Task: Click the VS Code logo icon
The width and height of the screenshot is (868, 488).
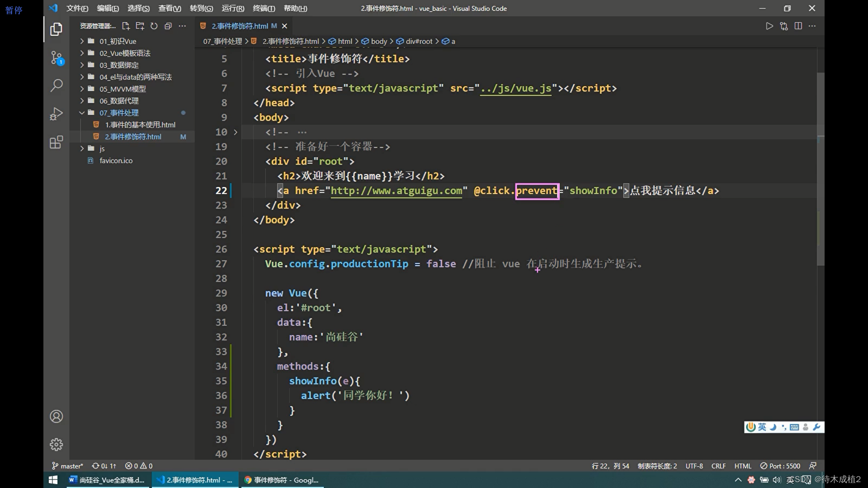Action: coord(53,8)
